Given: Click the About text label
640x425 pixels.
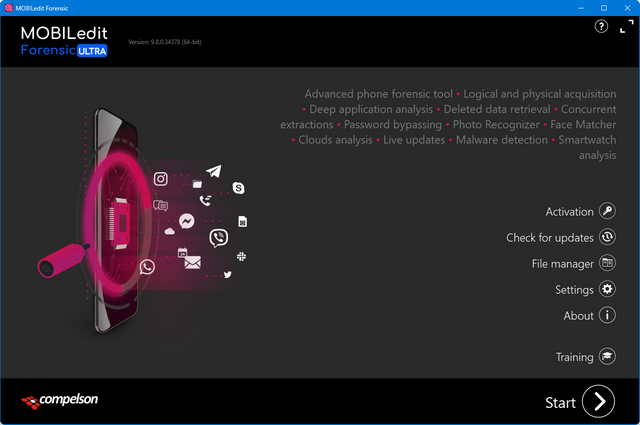Looking at the screenshot, I should pyautogui.click(x=578, y=316).
